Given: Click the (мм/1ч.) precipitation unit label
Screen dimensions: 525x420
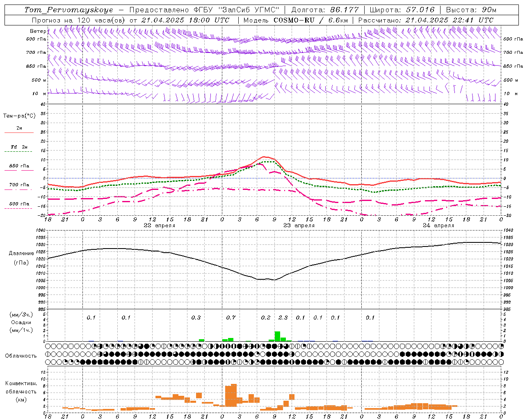Looking at the screenshot, I should (21, 330).
